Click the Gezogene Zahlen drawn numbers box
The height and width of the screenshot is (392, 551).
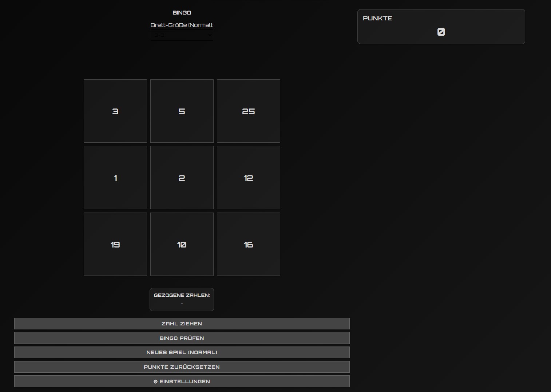pos(182,299)
